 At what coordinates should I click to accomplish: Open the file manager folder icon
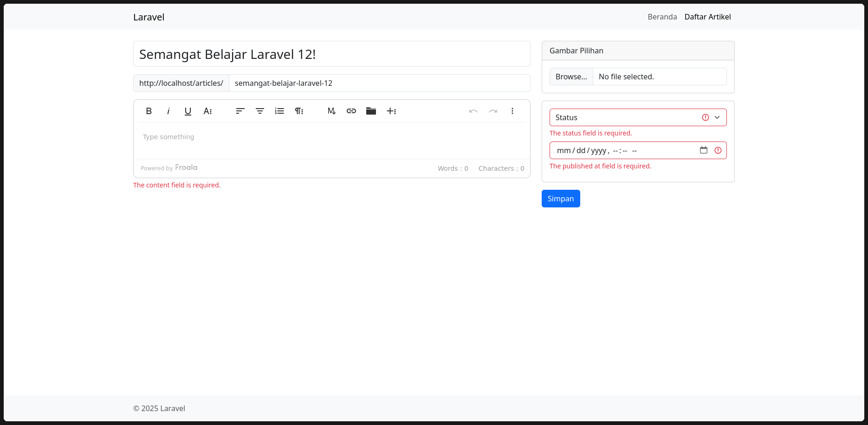(371, 111)
